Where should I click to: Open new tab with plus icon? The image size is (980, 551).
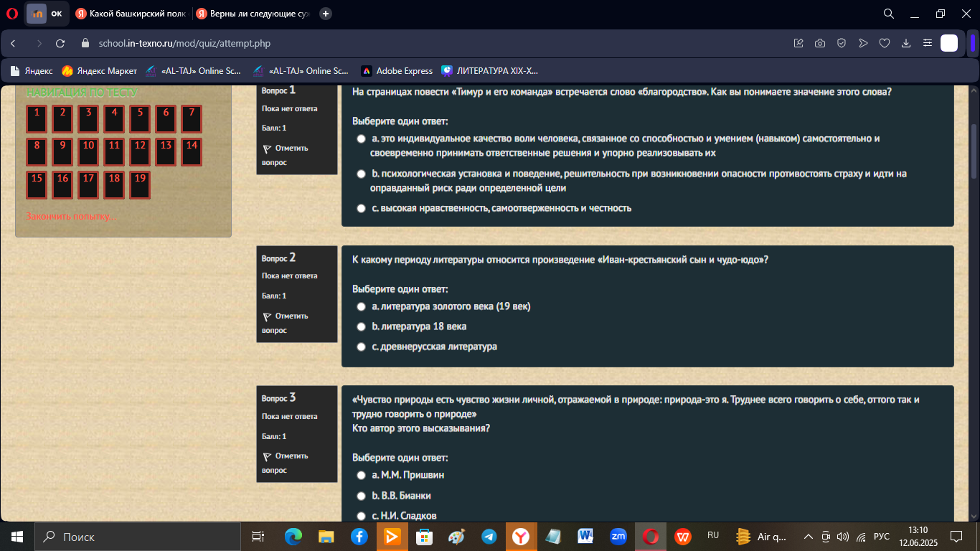(x=326, y=14)
